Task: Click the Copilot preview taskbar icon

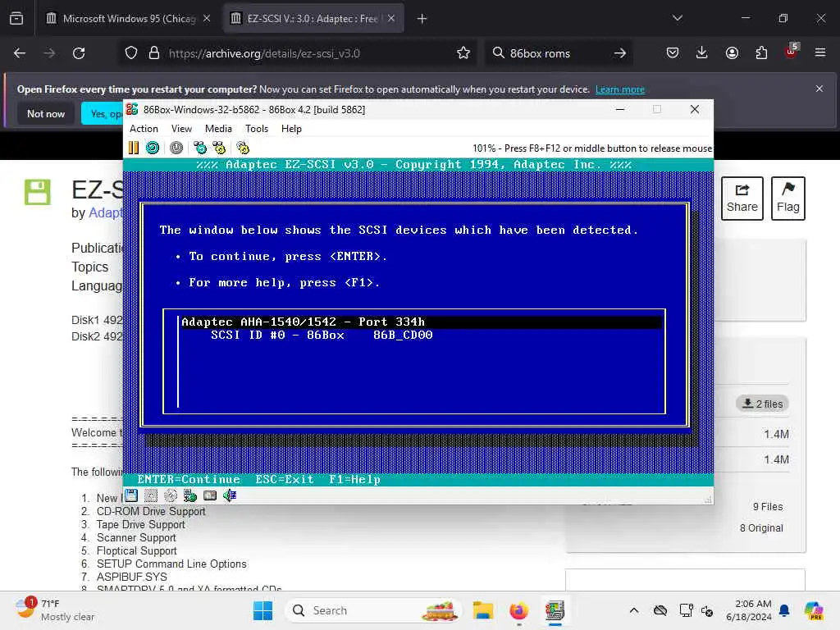Action: pos(814,610)
